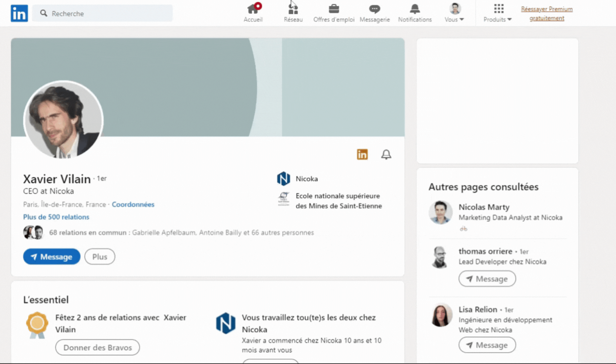
Task: Open the Plus more-actions button
Action: click(x=100, y=256)
